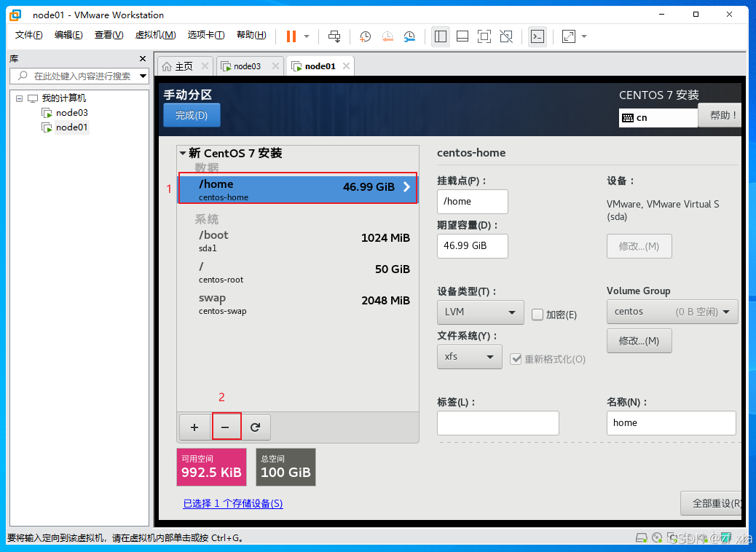
Task: Take a snapshot with the clock-plus icon
Action: pos(365,36)
